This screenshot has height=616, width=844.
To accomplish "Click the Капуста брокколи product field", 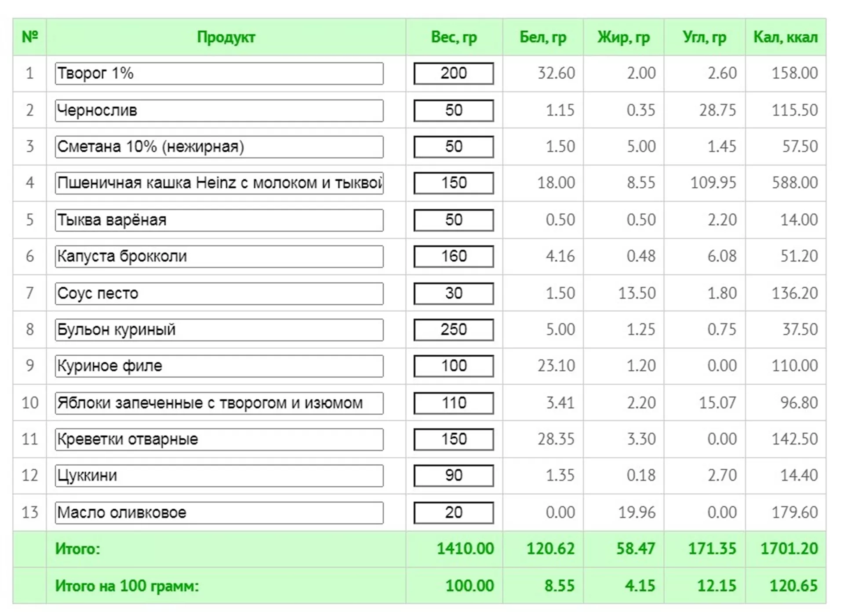I will click(219, 256).
